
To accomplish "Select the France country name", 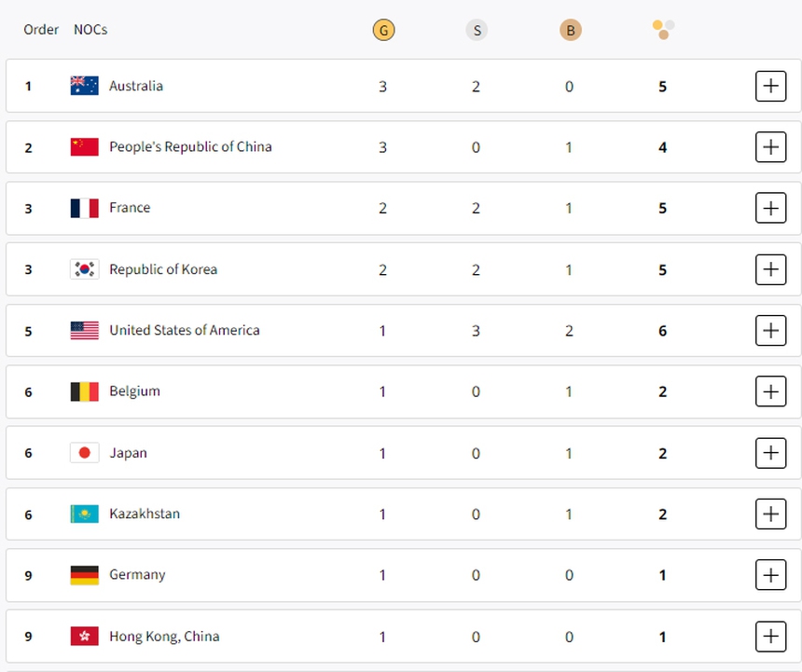I will [129, 208].
